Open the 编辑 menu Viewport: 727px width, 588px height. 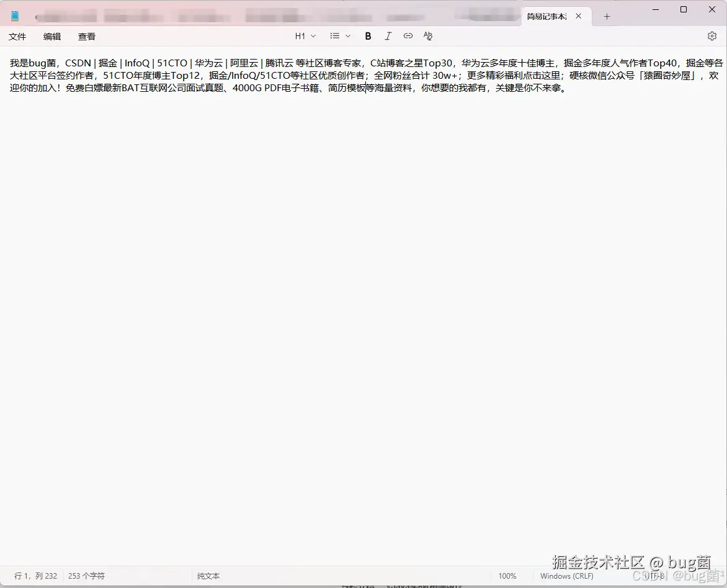52,37
